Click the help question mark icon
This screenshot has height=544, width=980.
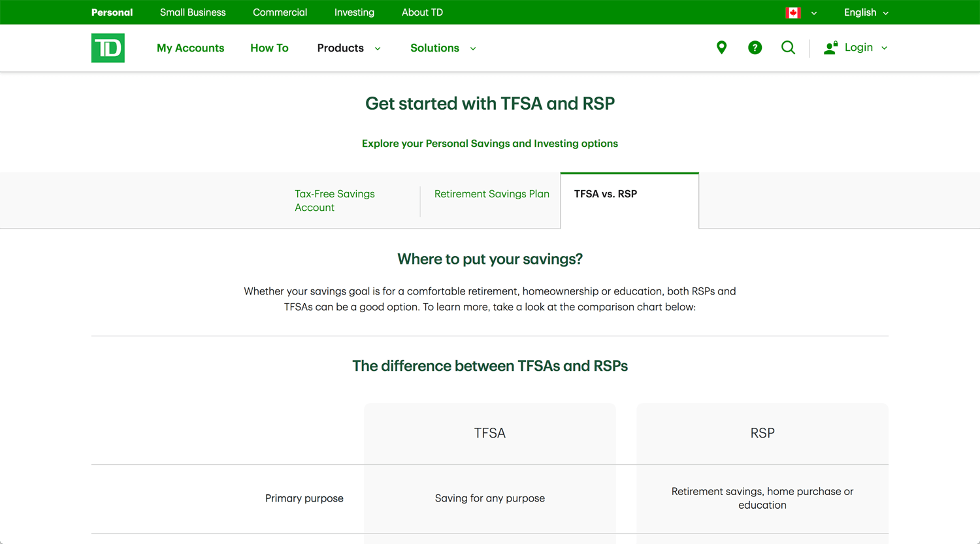click(x=755, y=48)
